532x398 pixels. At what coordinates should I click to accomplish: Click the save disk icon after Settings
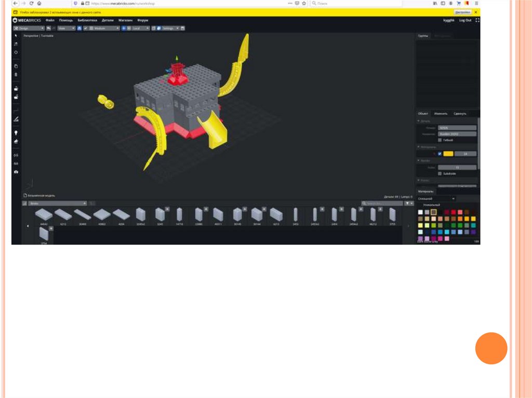183,28
